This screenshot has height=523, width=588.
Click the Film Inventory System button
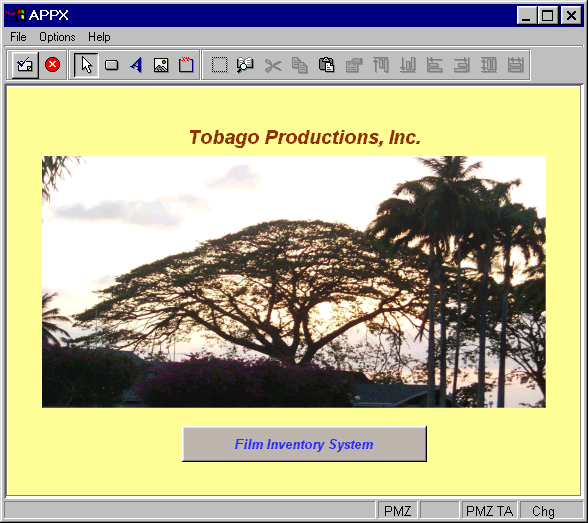304,444
